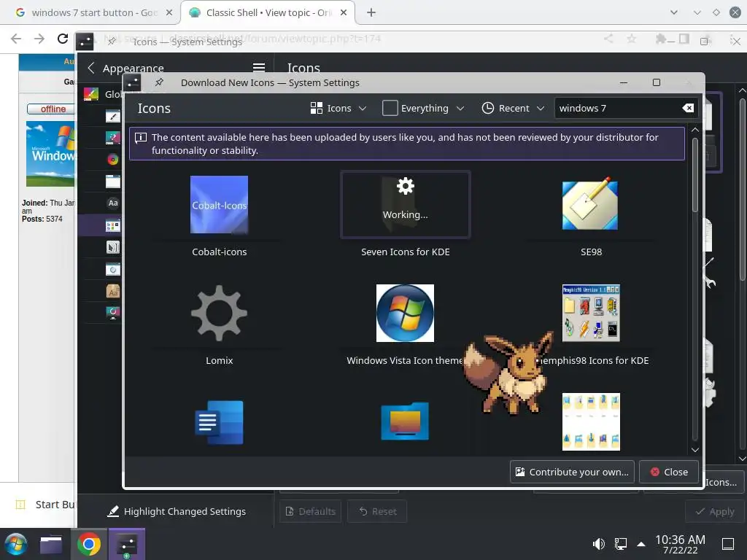Click the System Settings icon in the dialog title bar
Image resolution: width=747 pixels, height=560 pixels.
click(133, 83)
